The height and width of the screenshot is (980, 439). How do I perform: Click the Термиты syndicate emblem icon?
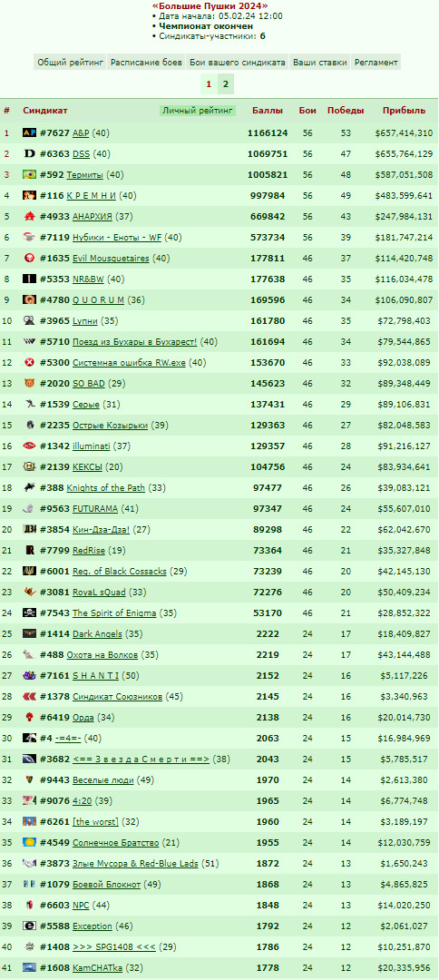(x=29, y=175)
